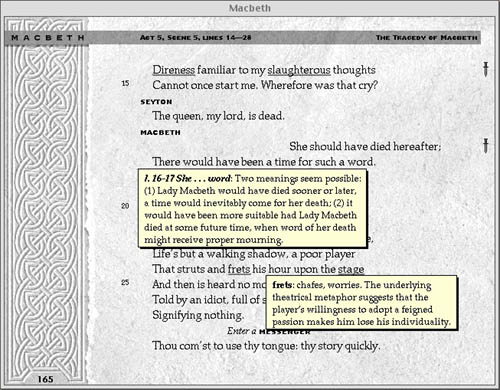
Task: Click 'Act 5, Scene 5, Lines 14–28' header
Action: 196,38
